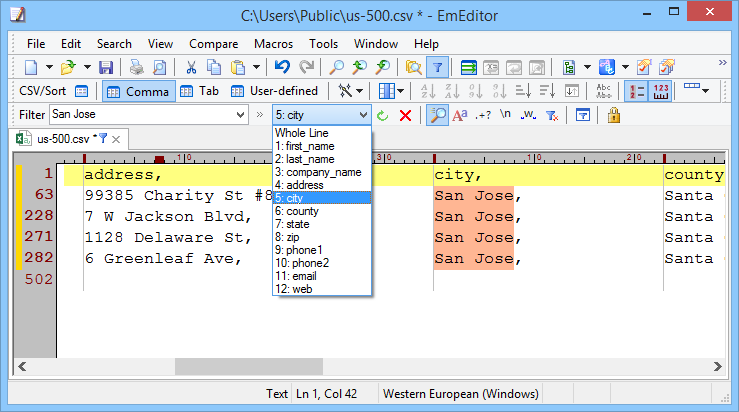The image size is (739, 412).
Task: Abort filter with the red X
Action: (405, 115)
